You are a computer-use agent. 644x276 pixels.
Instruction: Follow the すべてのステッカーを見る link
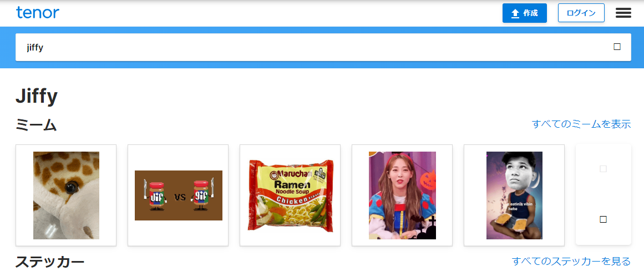571,261
